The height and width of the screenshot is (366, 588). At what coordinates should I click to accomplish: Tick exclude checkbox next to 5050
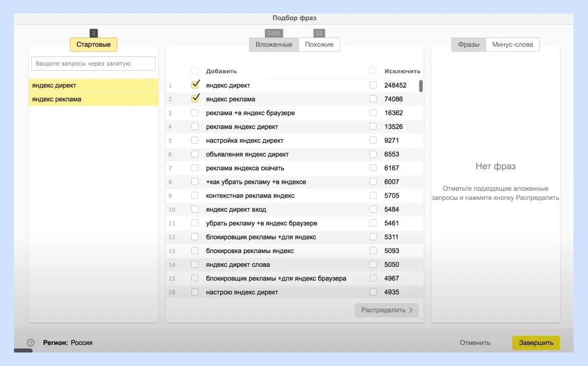point(373,264)
